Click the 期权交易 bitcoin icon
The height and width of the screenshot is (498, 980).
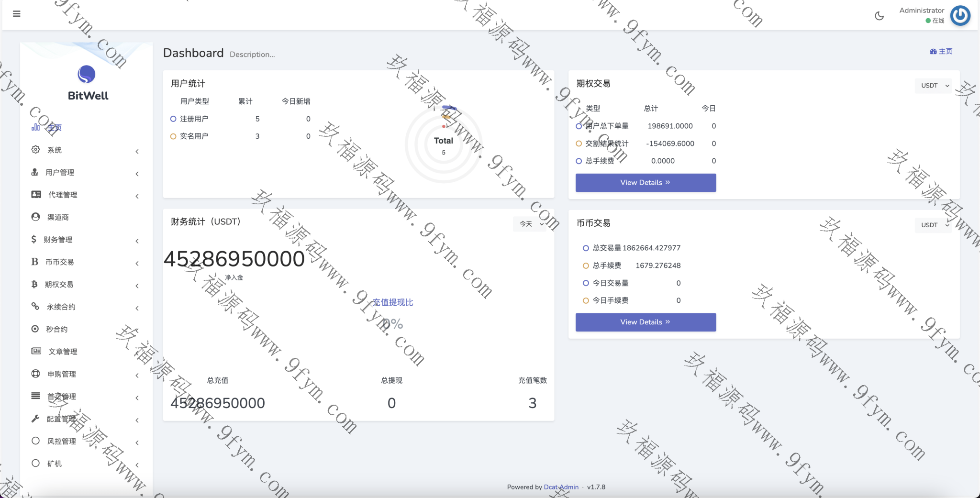tap(34, 284)
